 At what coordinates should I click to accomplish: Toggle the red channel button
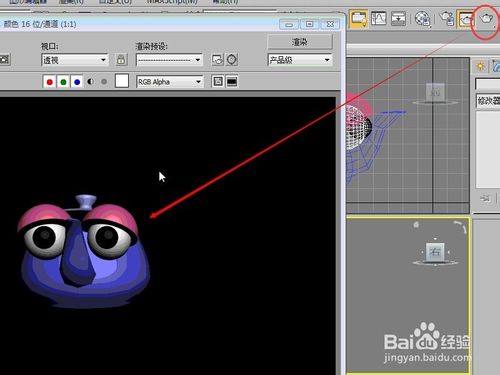[50, 82]
